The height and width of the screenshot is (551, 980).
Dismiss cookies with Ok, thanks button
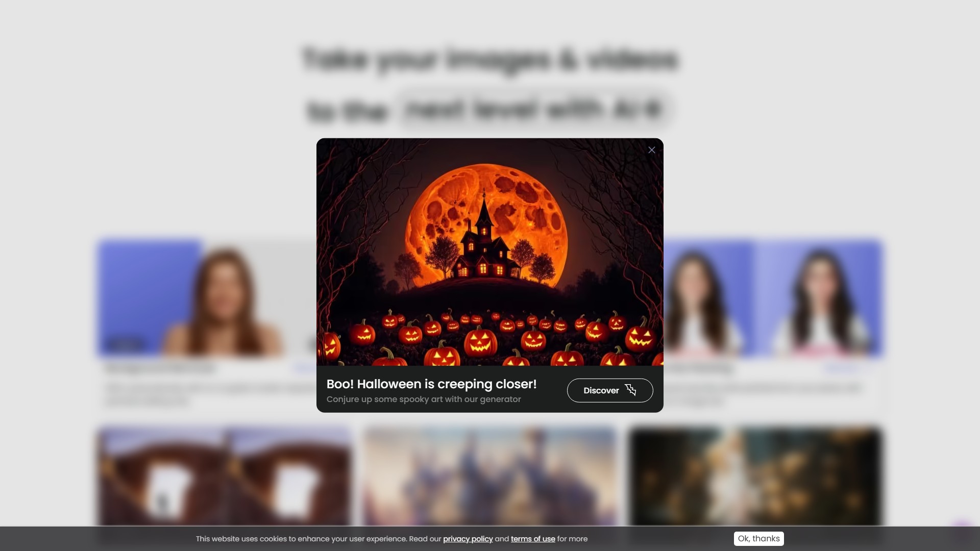point(758,539)
